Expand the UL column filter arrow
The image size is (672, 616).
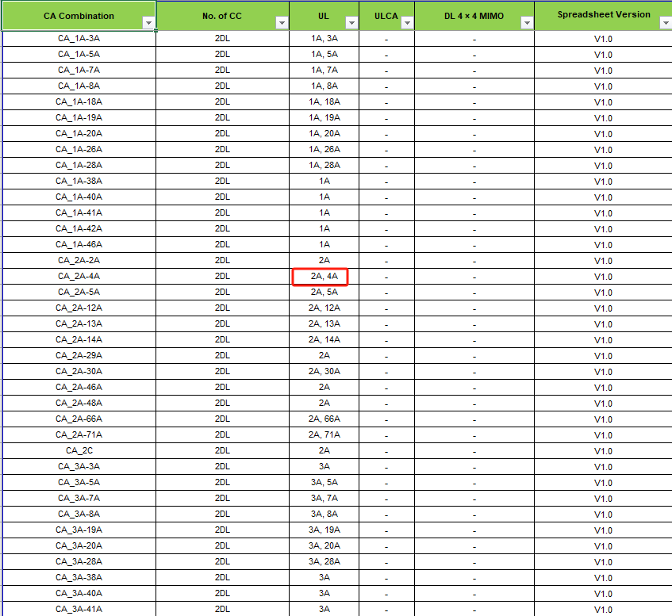point(351,23)
